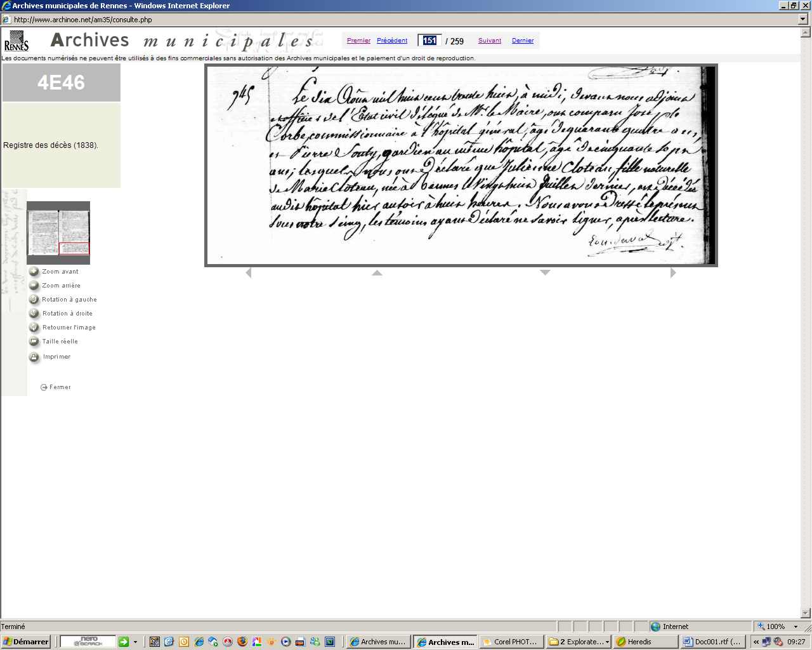Image resolution: width=812 pixels, height=650 pixels.
Task: Expand the address bar dropdown
Action: click(x=803, y=20)
